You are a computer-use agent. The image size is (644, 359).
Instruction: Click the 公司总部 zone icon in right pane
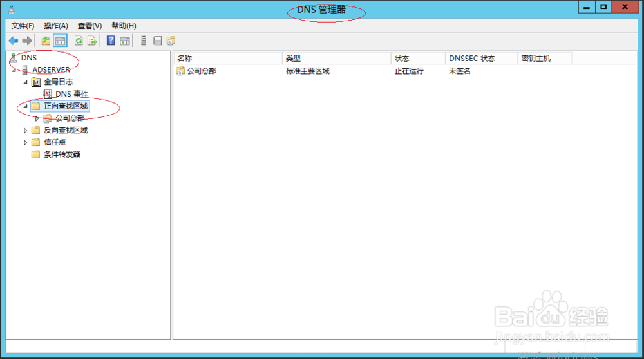(180, 71)
